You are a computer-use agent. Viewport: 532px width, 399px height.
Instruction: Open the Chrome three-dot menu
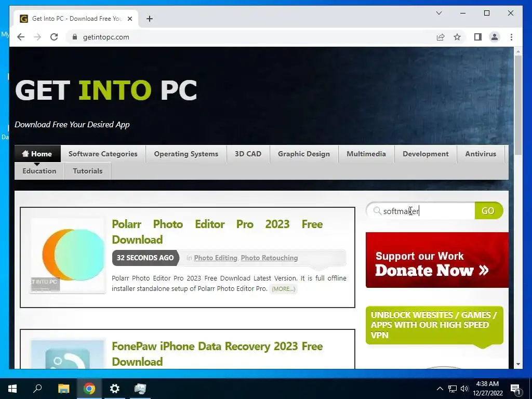[x=511, y=37]
